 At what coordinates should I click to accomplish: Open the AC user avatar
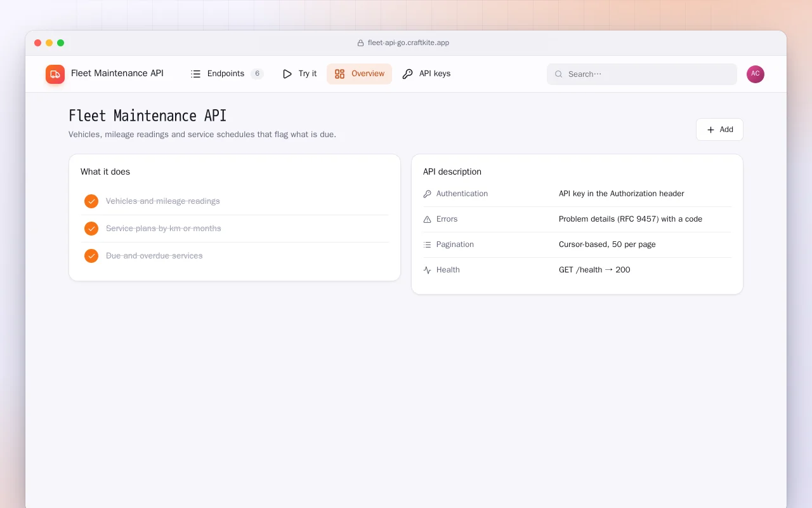coord(756,74)
